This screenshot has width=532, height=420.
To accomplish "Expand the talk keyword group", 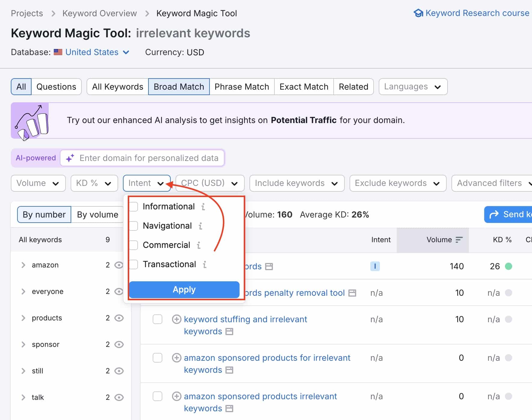I will [23, 397].
